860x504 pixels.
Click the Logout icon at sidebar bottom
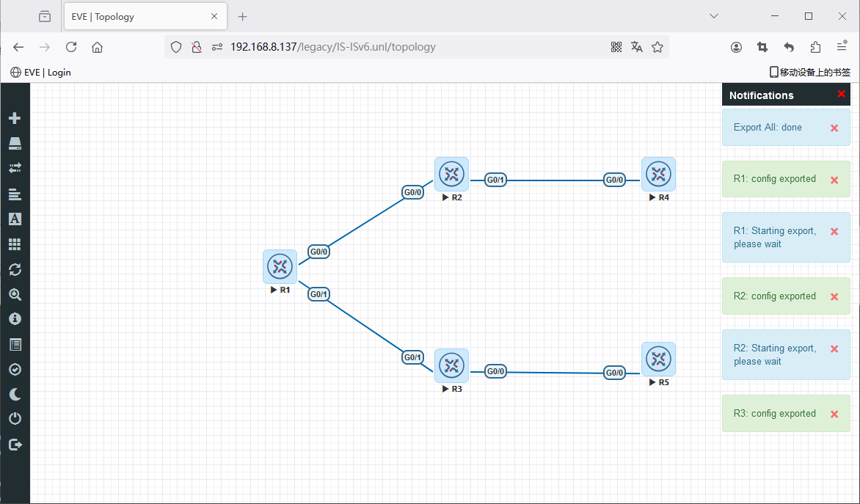[x=15, y=445]
